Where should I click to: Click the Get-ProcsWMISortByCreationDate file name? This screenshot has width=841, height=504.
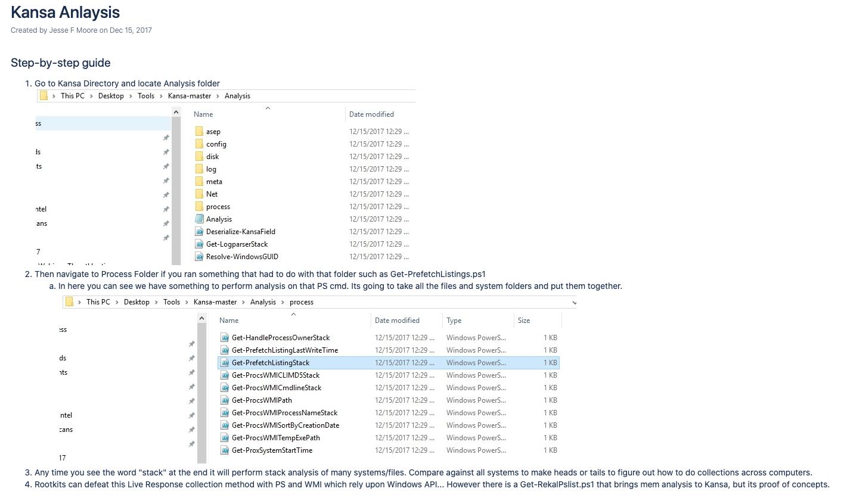[285, 425]
